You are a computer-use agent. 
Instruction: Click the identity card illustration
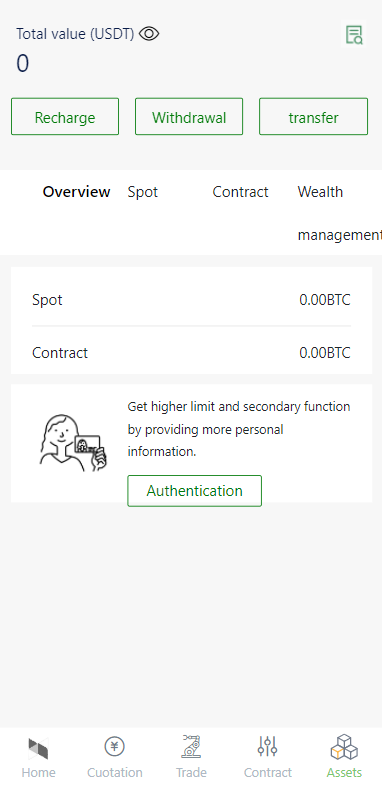73,443
